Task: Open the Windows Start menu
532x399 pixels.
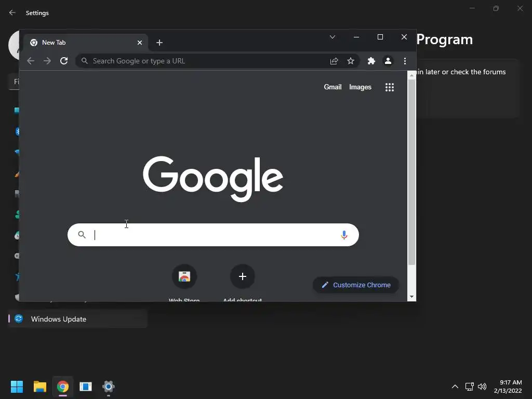Action: pos(17,387)
